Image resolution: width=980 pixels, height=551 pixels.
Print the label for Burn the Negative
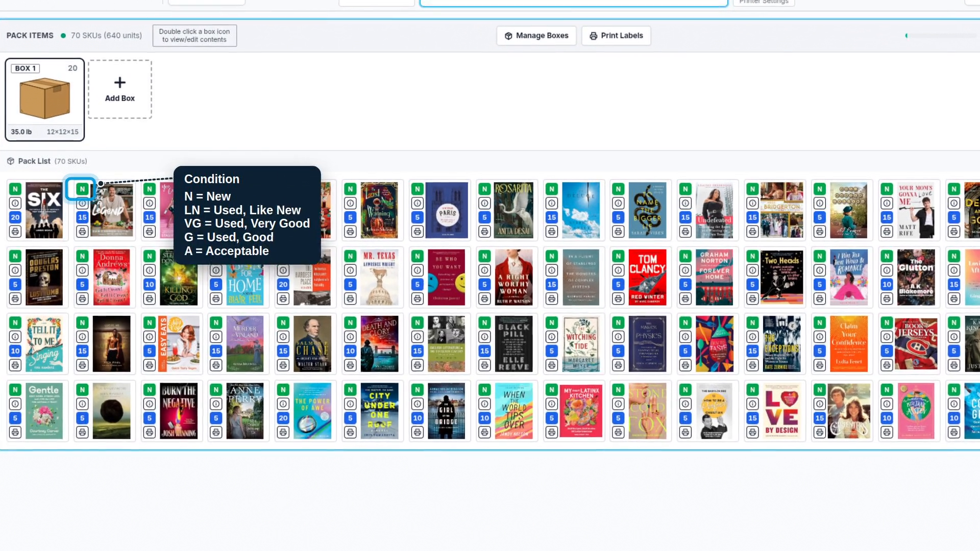(x=150, y=432)
